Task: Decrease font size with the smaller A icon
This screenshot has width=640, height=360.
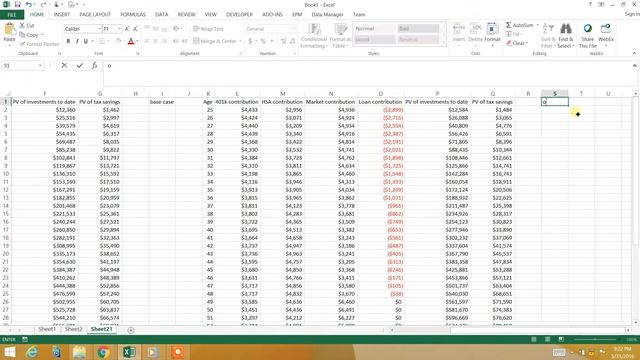Action: coord(136,29)
